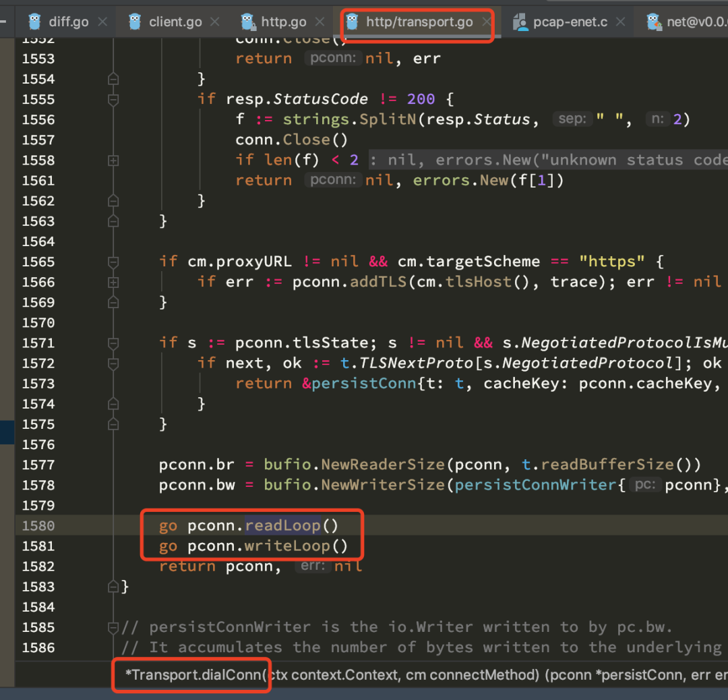Viewport: 728px width, 700px height.
Task: Collapse the fold marker at line 1562
Action: [x=113, y=201]
